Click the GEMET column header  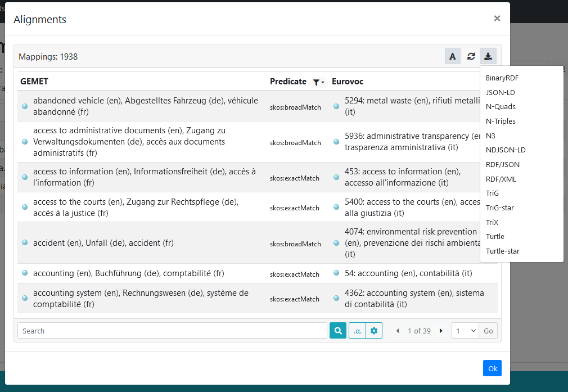(x=34, y=82)
